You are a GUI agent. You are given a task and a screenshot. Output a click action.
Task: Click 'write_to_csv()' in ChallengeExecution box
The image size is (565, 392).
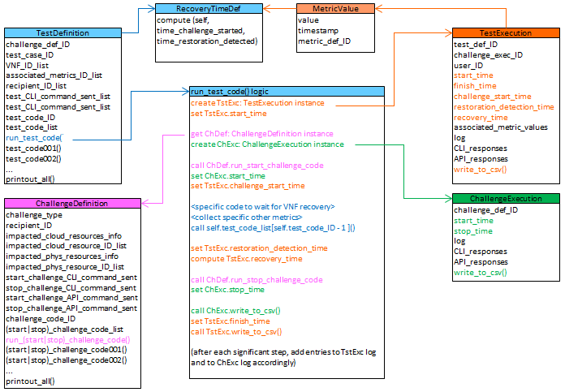pos(481,273)
